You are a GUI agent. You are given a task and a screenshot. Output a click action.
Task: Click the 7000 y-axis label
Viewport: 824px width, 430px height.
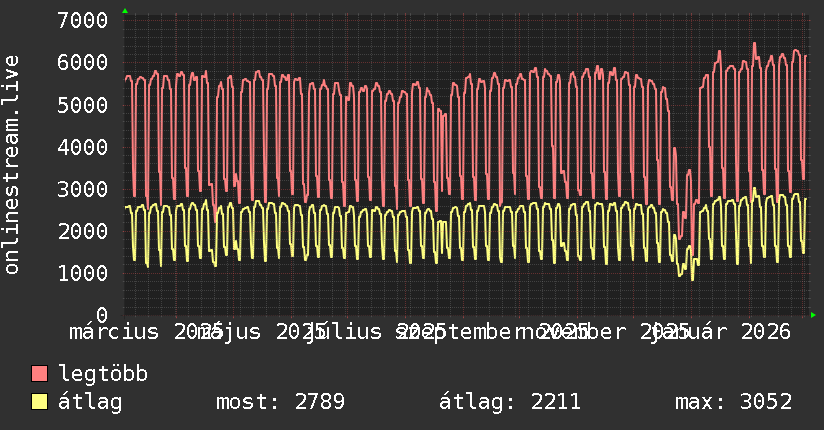(x=83, y=21)
